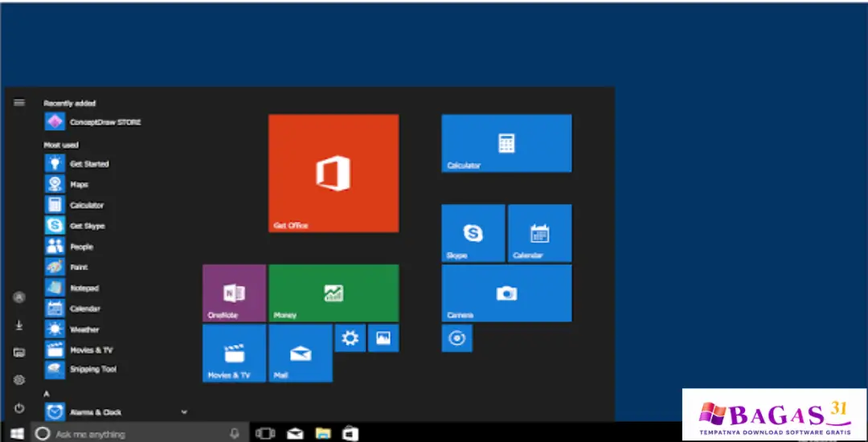Open File Explorer on the taskbar
The image size is (868, 442).
(x=323, y=434)
